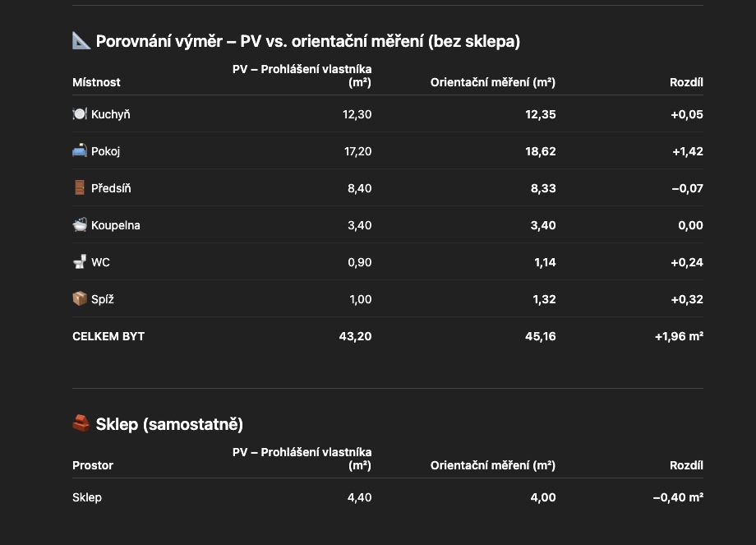This screenshot has width=756, height=545.
Task: Click the bathtub icon next to Koupelna
Action: [80, 224]
